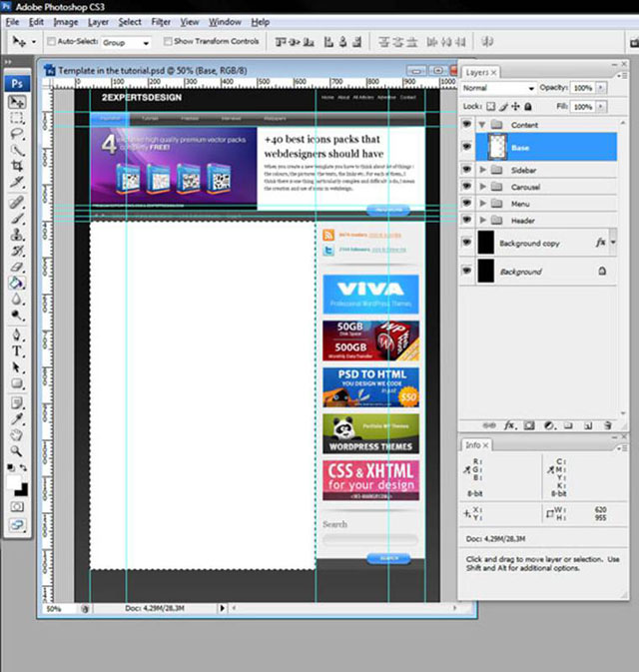Screen dimensions: 639x672
Task: Select the Pen tool
Action: tap(17, 335)
